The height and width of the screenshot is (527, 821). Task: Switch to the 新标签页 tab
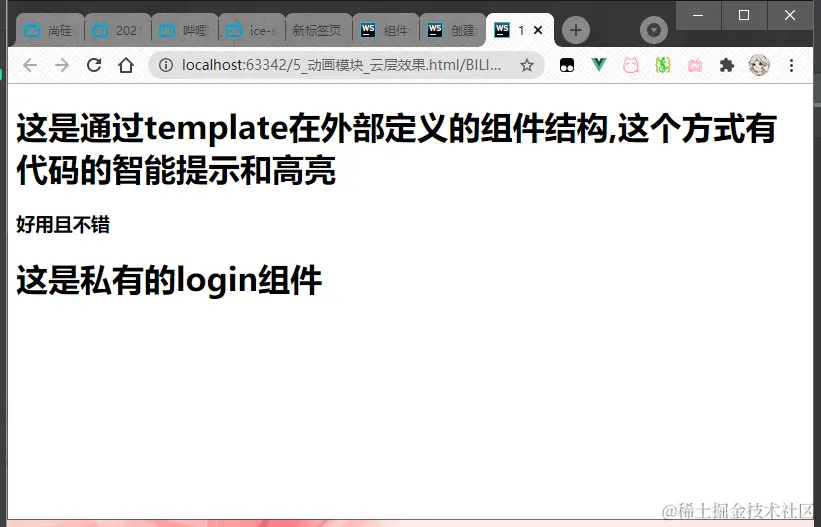point(318,30)
